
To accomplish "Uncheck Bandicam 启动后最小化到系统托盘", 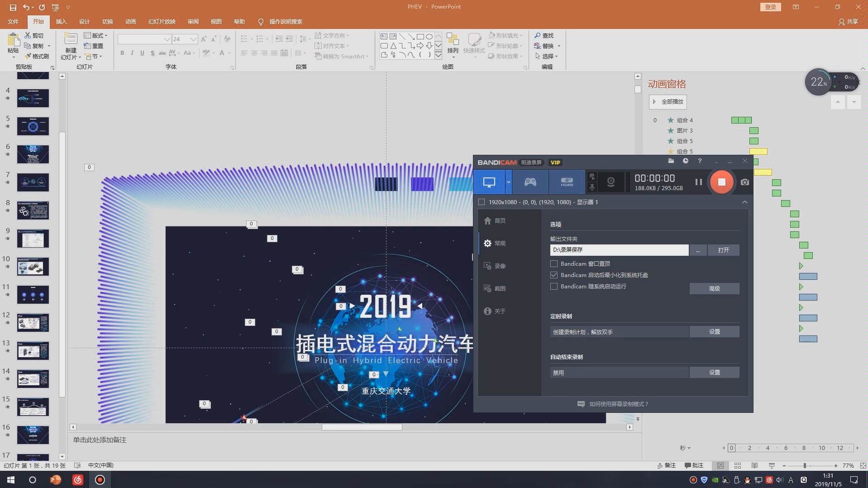I will [554, 275].
